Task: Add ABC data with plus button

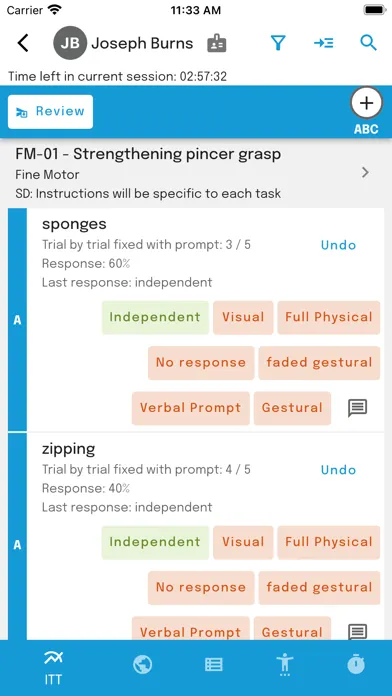Action: 366,103
